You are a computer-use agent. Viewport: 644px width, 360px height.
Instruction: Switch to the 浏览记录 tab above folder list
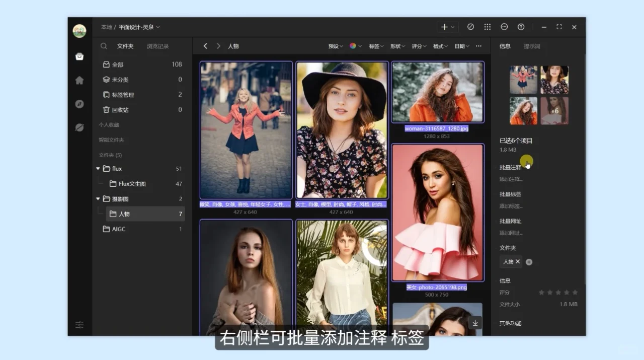click(156, 46)
